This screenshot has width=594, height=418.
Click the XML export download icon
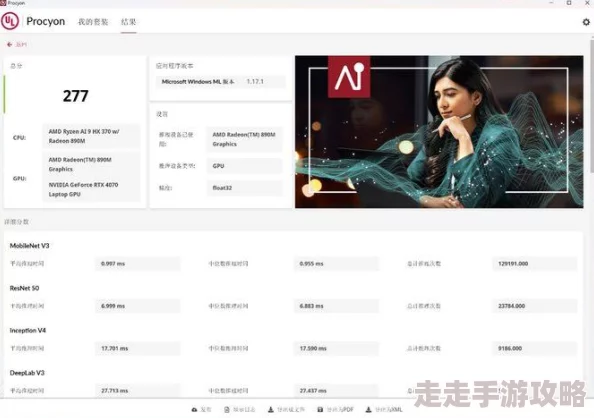(x=368, y=410)
